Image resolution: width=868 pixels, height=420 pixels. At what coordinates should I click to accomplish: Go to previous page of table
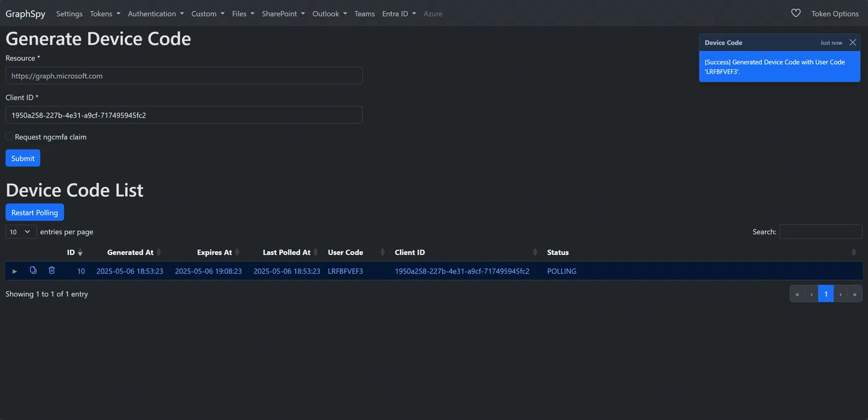(812, 294)
